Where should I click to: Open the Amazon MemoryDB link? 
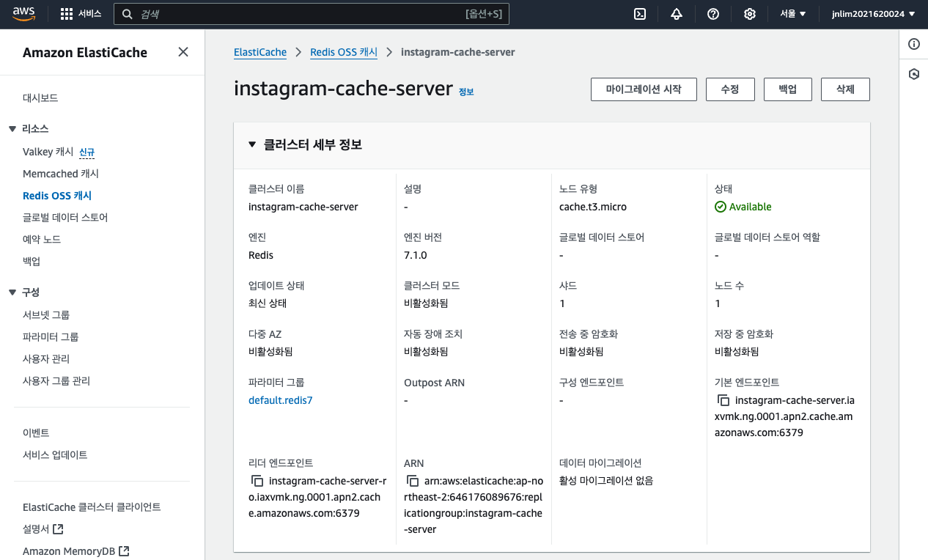click(69, 550)
